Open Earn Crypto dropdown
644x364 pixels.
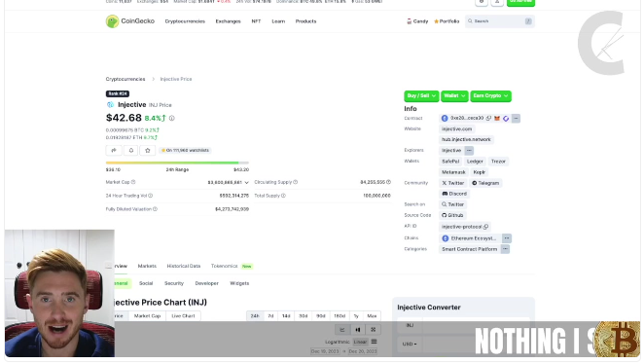(x=490, y=95)
